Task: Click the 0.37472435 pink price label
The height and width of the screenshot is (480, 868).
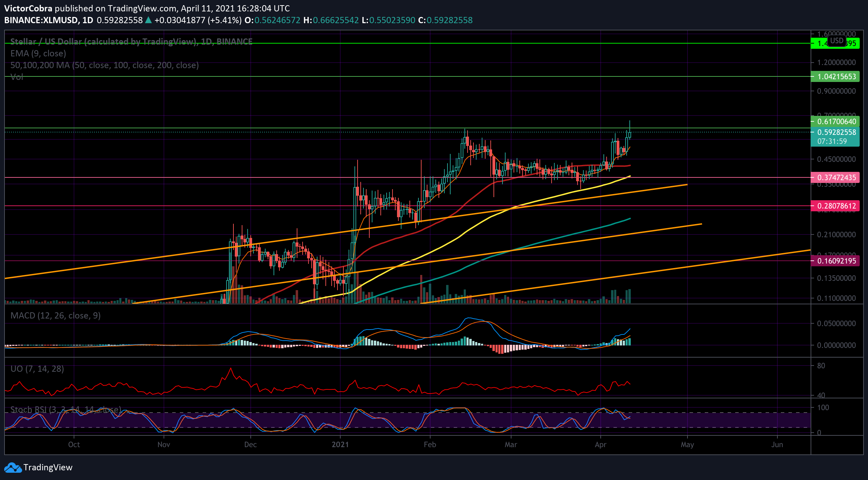Action: click(x=835, y=177)
